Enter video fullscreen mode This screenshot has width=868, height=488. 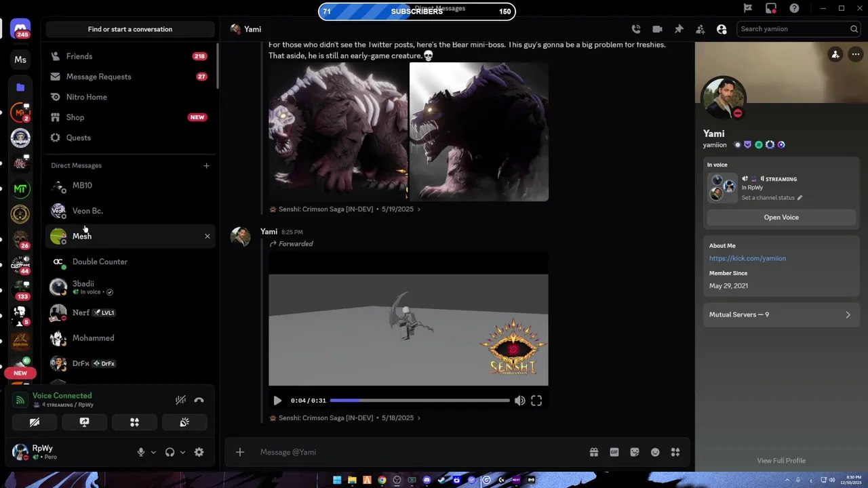(x=536, y=401)
